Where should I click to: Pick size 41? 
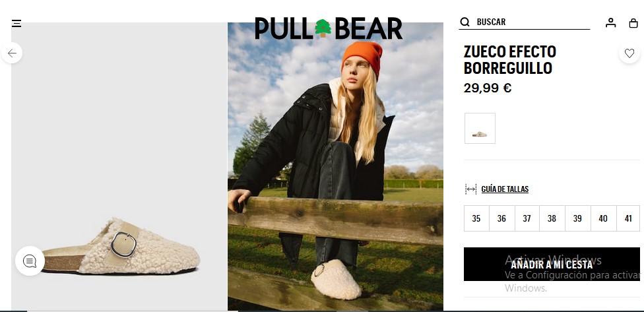(x=628, y=218)
